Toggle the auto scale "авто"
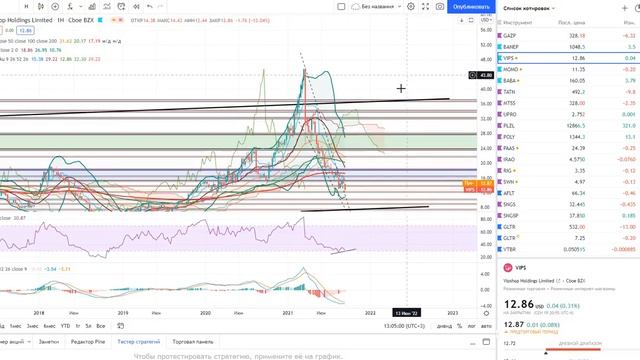 486,326
